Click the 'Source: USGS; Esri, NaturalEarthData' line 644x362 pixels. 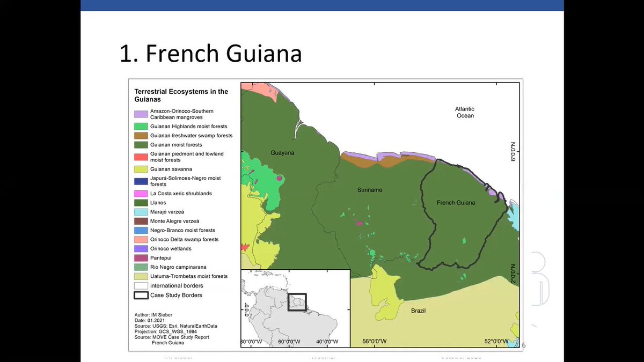176,326
